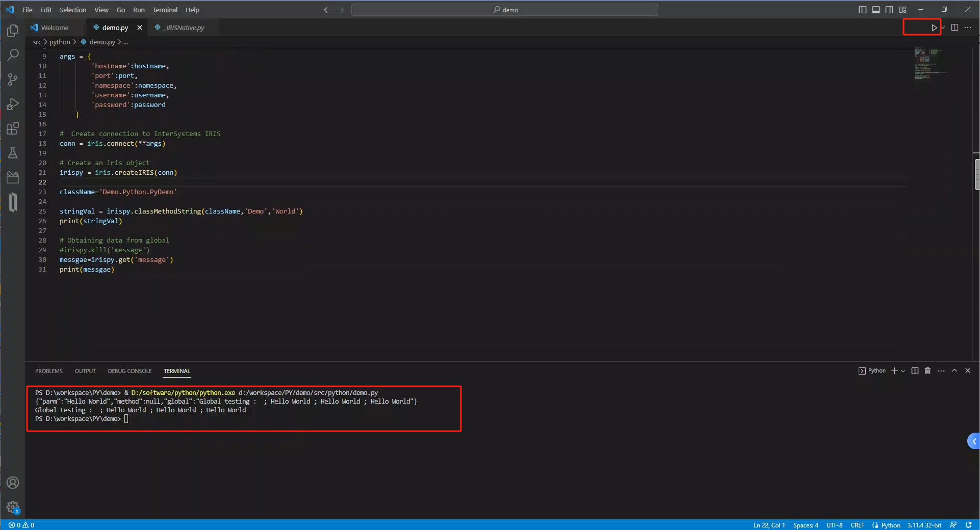Click the demo command center search box
The image size is (980, 530).
tap(505, 10)
